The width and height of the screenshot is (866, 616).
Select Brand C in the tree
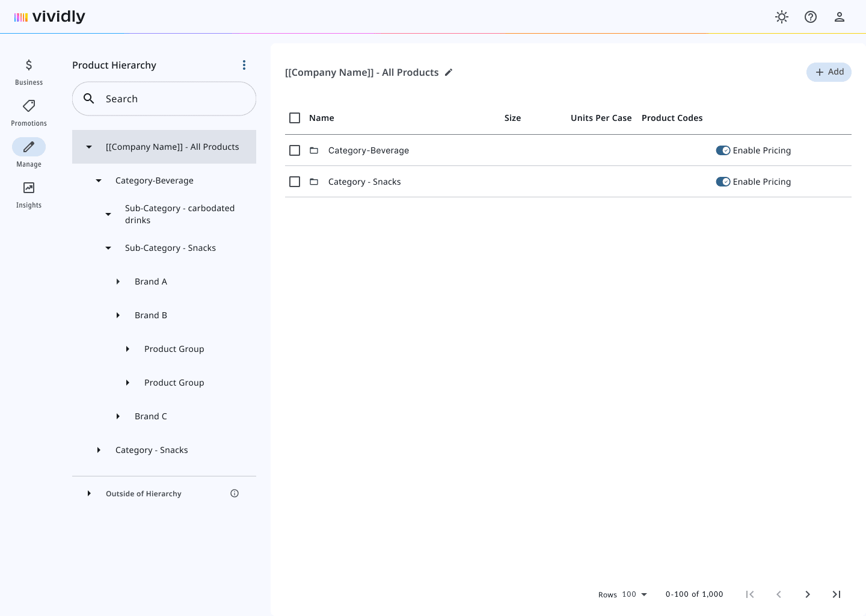151,416
